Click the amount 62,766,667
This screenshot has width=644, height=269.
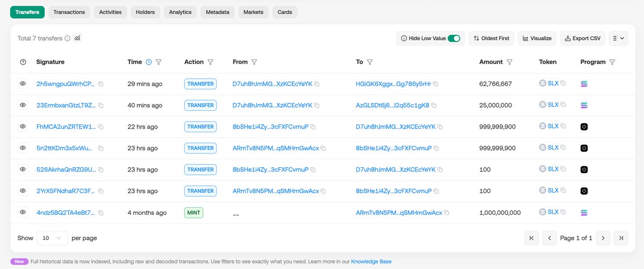click(x=495, y=84)
